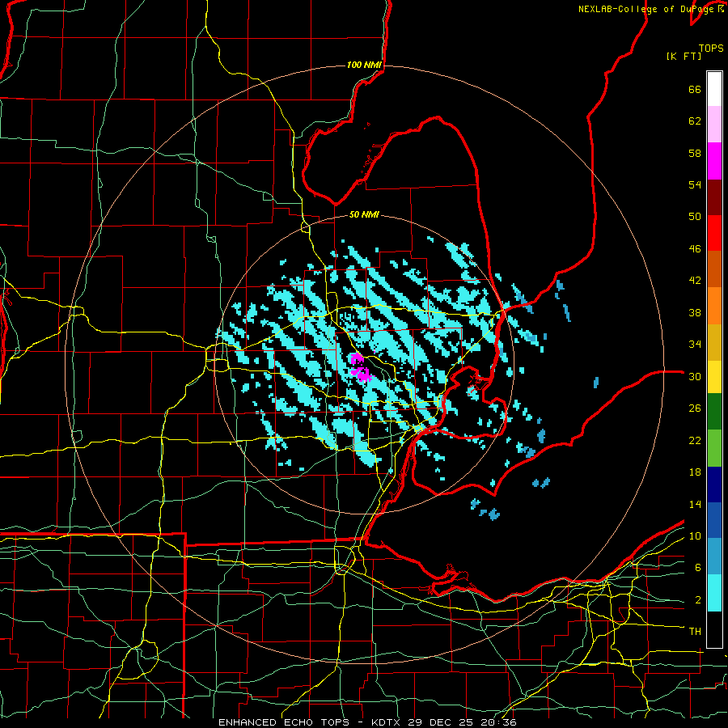Click the medium blue legend swatch
728x728 pixels.
coord(714,520)
